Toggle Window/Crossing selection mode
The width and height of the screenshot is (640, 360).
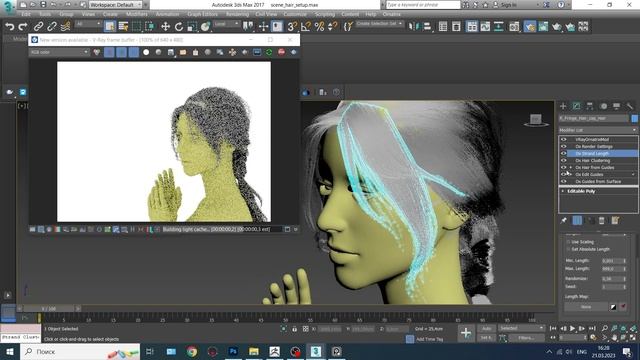150,27
